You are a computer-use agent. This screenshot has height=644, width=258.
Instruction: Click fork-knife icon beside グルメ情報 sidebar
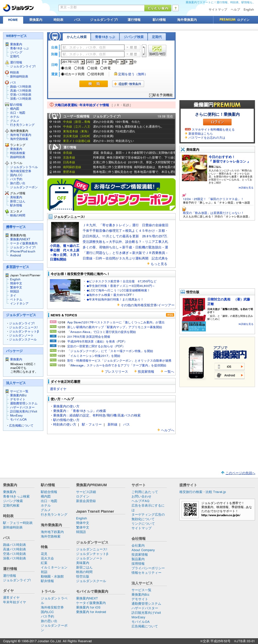pyautogui.click(x=7, y=193)
